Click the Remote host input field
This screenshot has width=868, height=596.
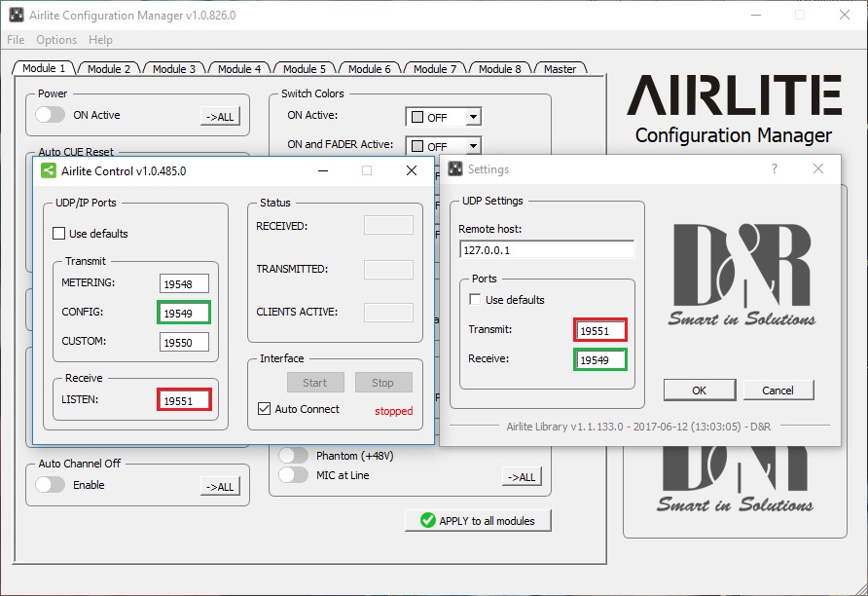(x=546, y=248)
